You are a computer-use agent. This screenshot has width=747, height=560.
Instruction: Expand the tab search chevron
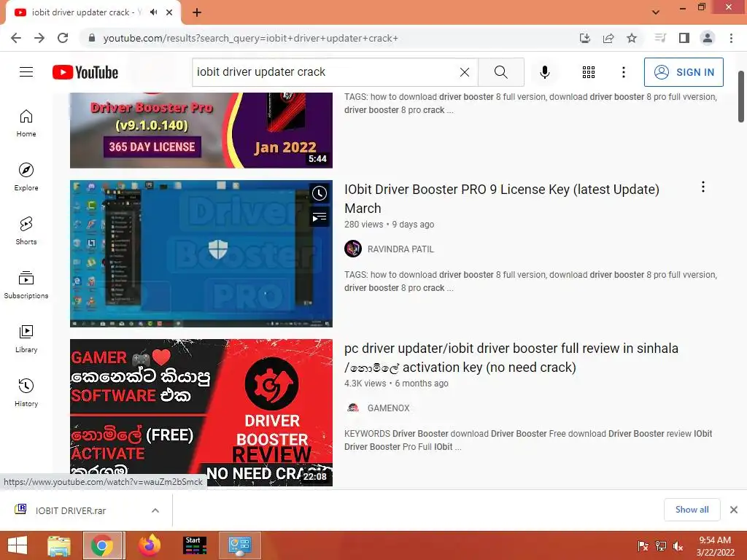click(656, 12)
